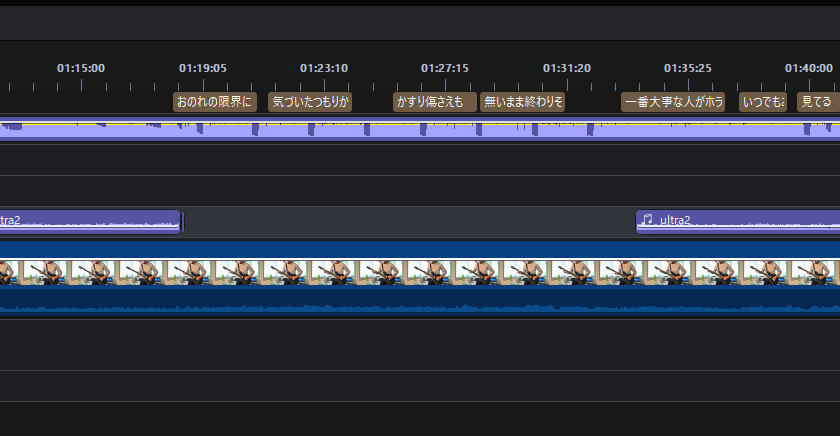Jump to 01:23:10 on the time ruler
The image size is (840, 436).
click(x=324, y=69)
